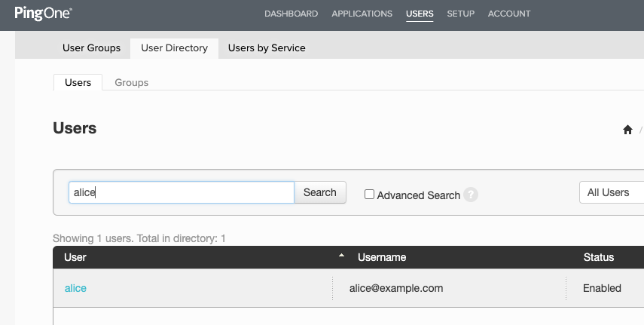Select Users in the top navigation

tap(420, 14)
